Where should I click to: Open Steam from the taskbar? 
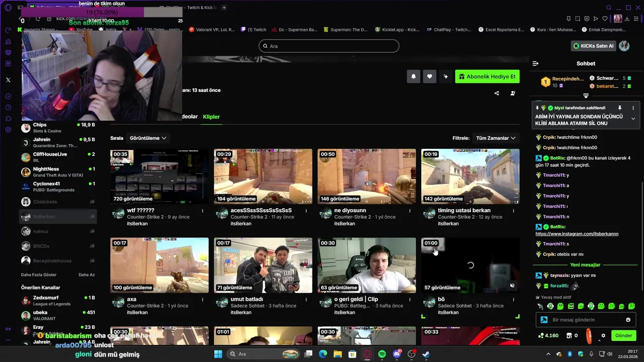(x=426, y=354)
